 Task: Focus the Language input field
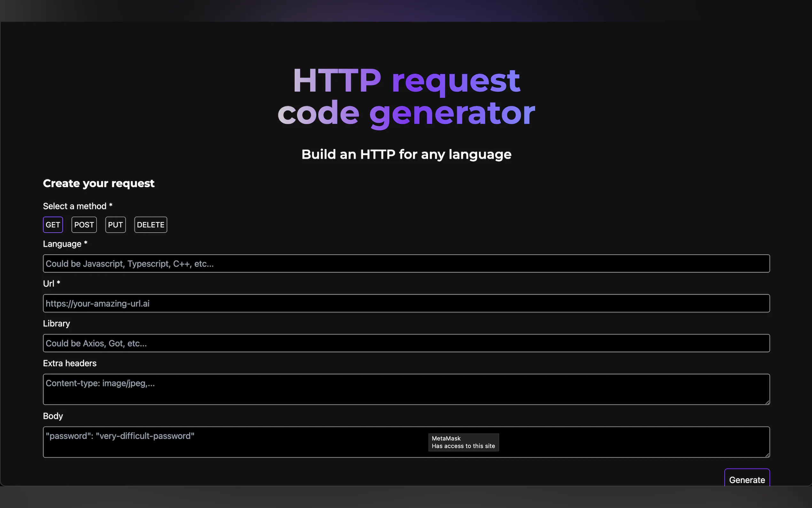406,263
